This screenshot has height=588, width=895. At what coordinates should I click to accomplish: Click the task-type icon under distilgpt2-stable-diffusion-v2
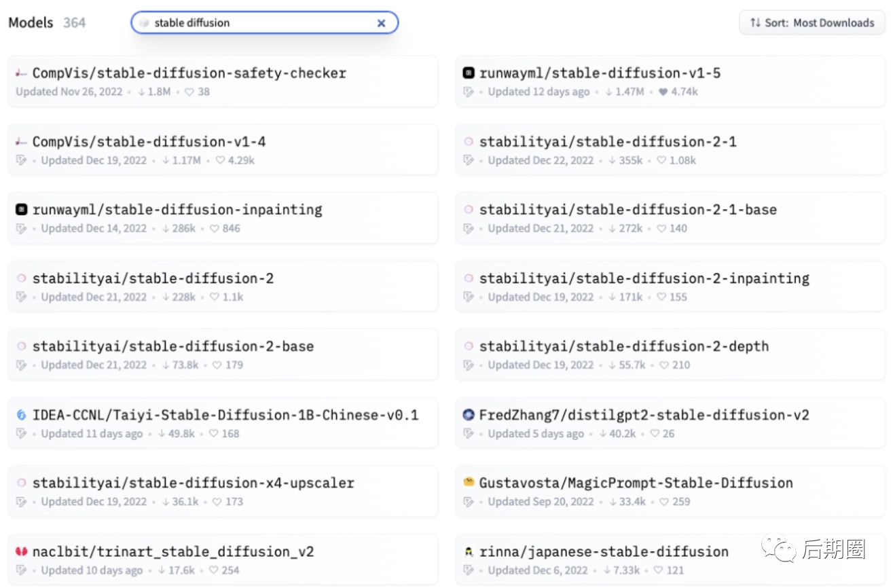click(x=468, y=433)
